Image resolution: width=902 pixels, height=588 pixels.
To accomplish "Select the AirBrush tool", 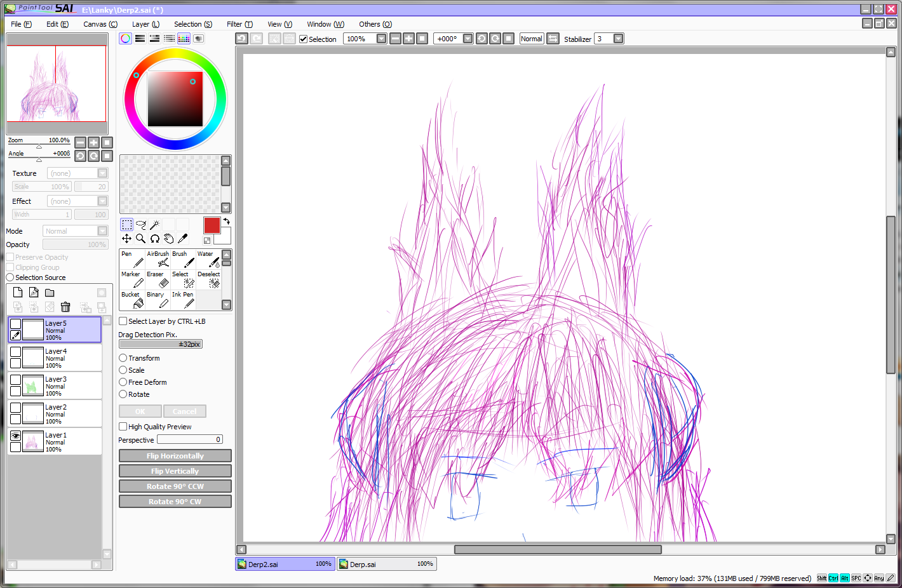I will (158, 259).
